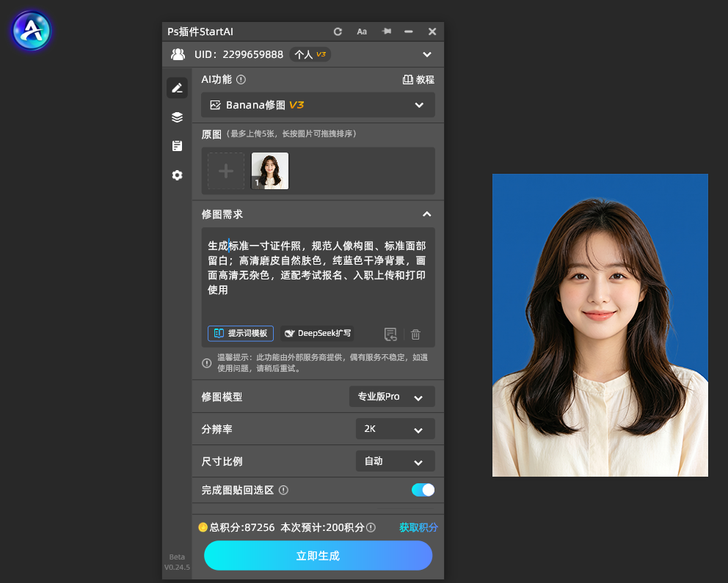Open the 尺寸比例 自动 dropdown
This screenshot has width=728, height=583.
click(x=395, y=461)
